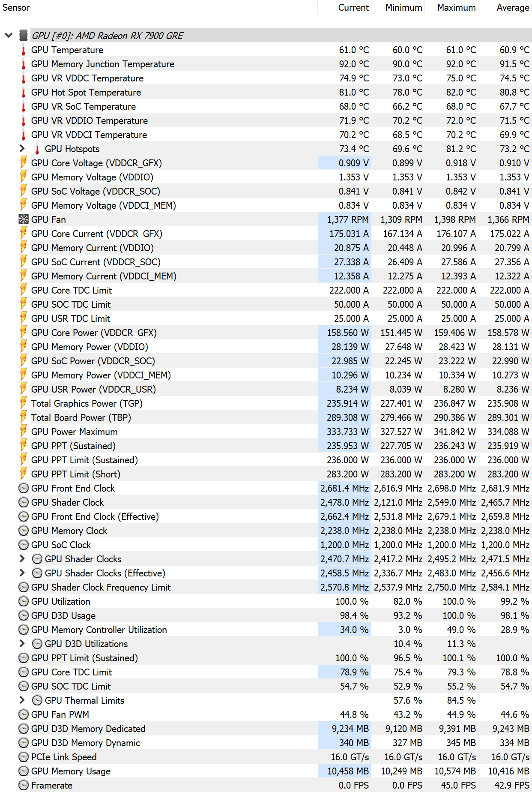Screen dimensions: 532x801
Task: Click thermometer icon beside GPU Hotspots
Action: click(37, 149)
